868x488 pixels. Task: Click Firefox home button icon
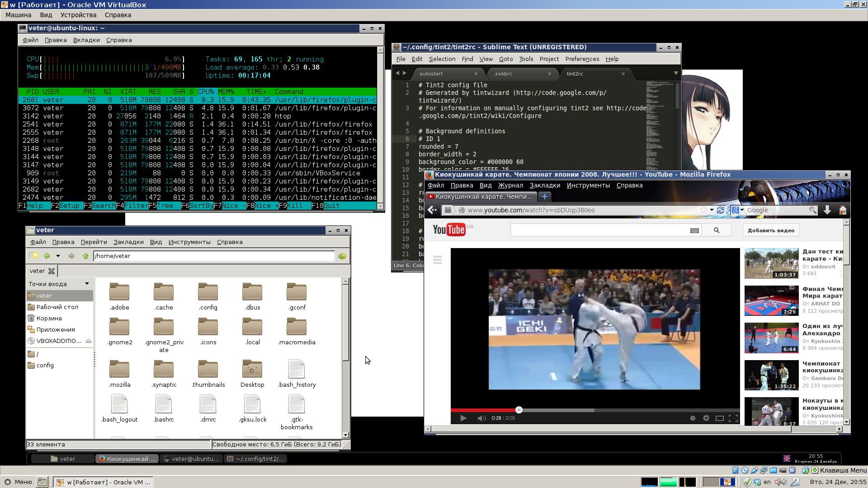pyautogui.click(x=843, y=210)
